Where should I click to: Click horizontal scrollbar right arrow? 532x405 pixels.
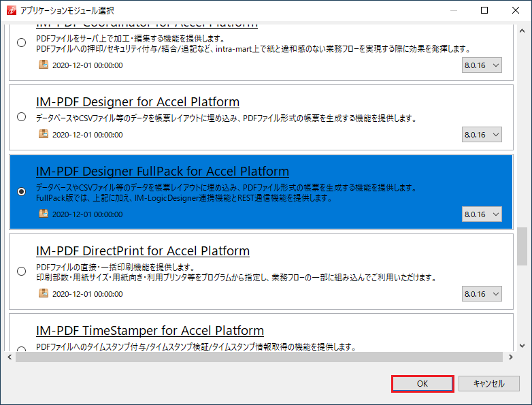[x=511, y=357]
